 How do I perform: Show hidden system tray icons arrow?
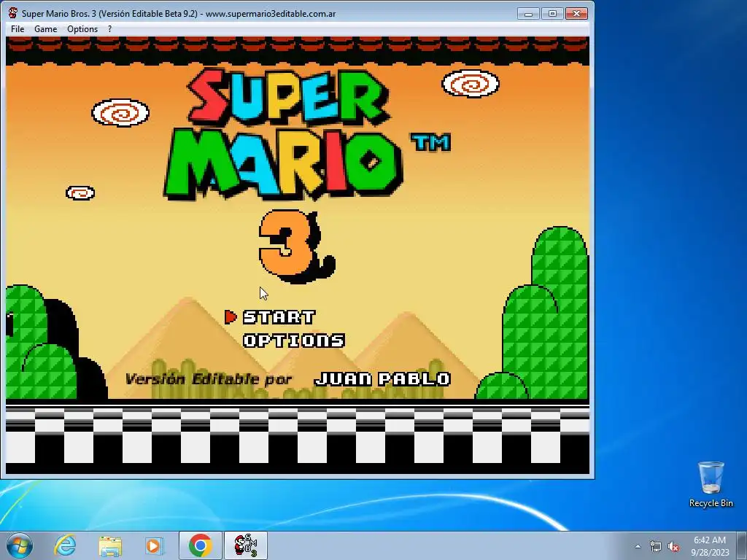point(638,546)
